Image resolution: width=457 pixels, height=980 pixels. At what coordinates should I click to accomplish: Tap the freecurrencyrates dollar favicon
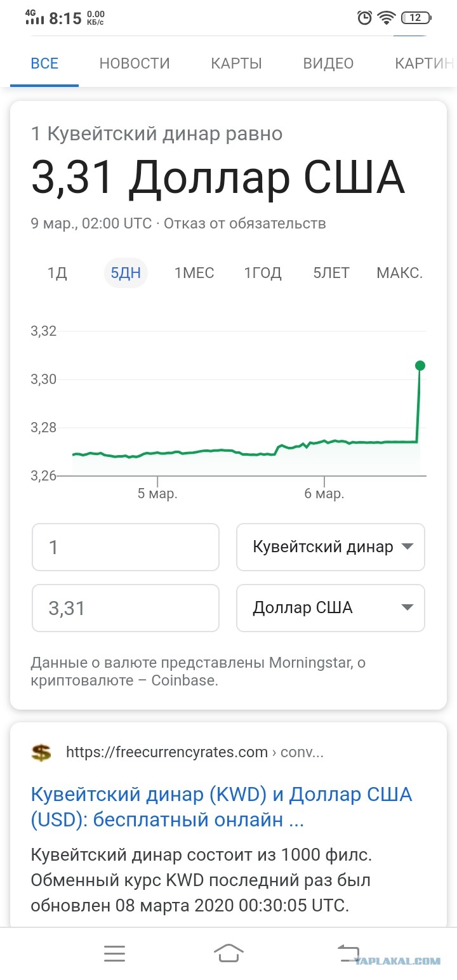click(41, 753)
